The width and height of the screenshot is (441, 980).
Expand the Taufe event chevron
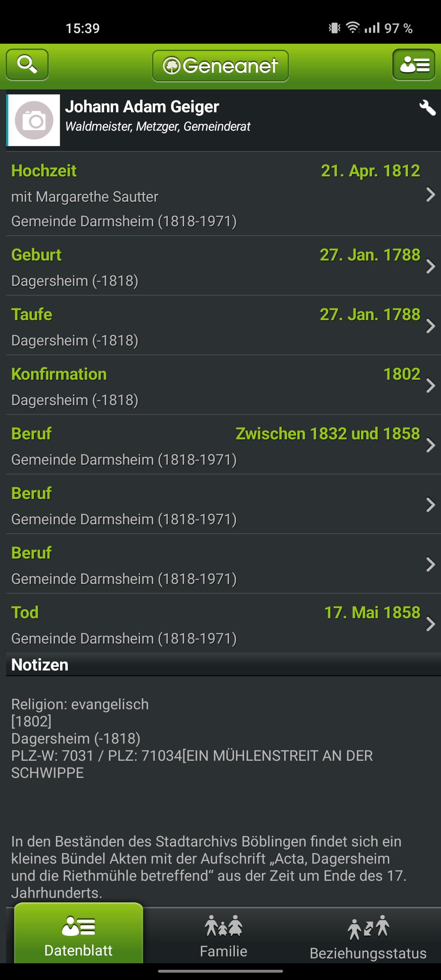pos(430,326)
